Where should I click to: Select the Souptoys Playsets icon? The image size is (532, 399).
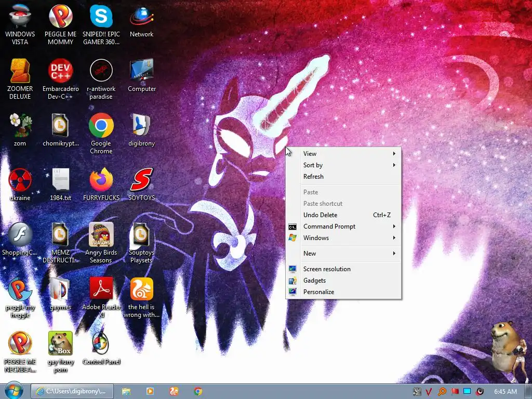coord(141,242)
